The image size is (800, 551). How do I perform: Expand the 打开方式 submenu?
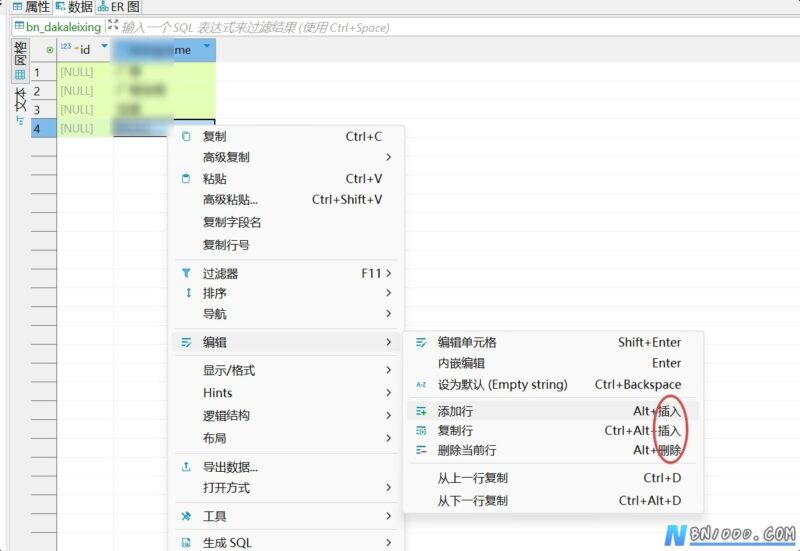coord(389,488)
